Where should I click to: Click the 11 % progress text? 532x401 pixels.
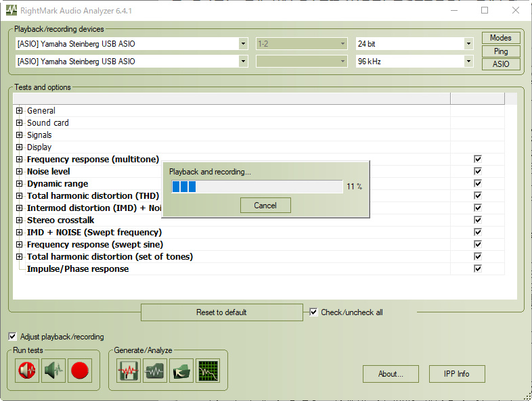click(354, 187)
